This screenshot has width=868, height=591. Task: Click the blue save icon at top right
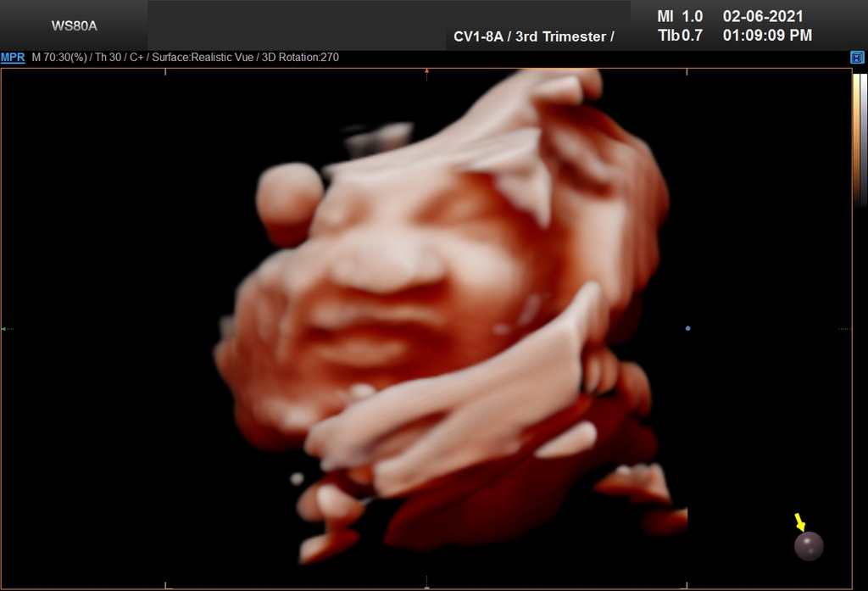pyautogui.click(x=857, y=58)
